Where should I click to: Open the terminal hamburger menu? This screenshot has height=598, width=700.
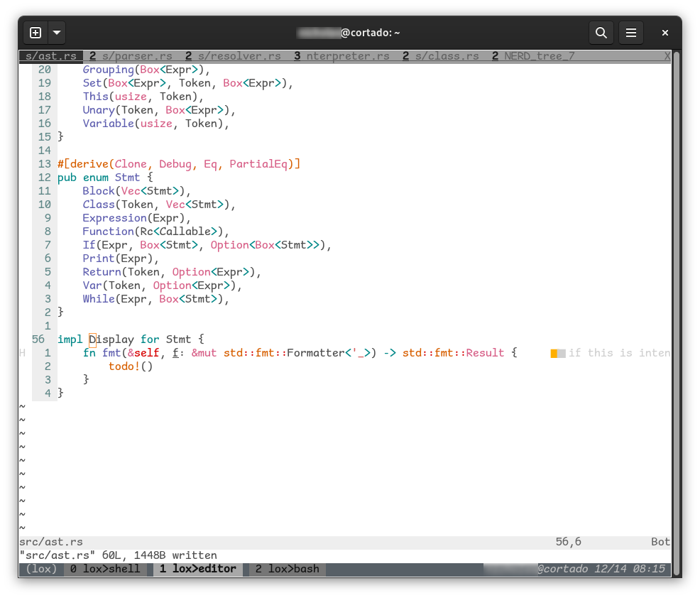click(630, 33)
